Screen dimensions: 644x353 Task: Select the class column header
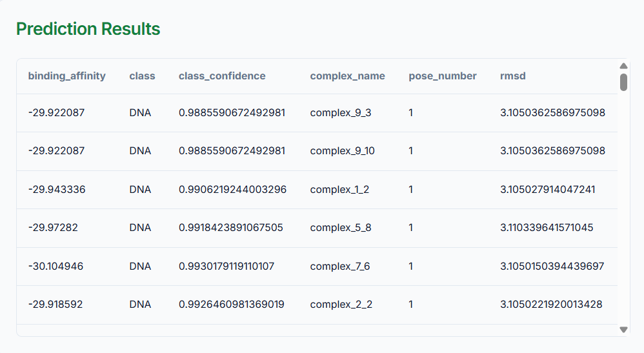click(142, 76)
